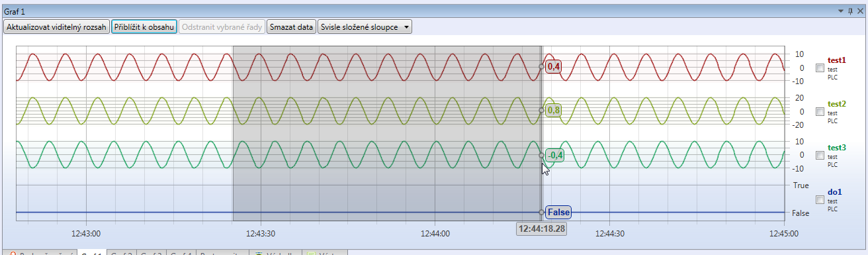Click the Odstranit vybrané řady button
This screenshot has height=255, width=868.
(x=222, y=27)
